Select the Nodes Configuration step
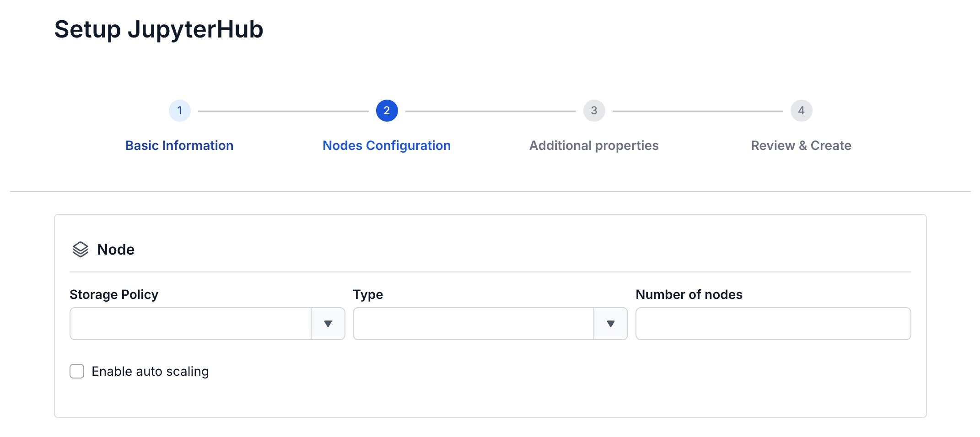 coord(387,145)
